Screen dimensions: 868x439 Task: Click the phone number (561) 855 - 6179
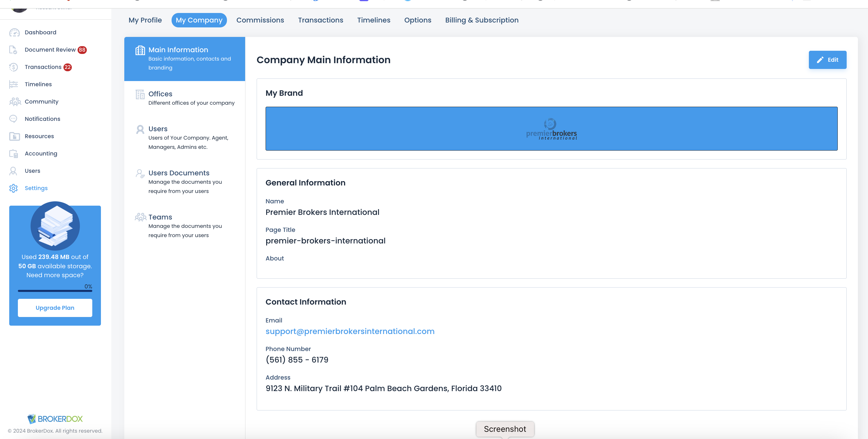coord(297,360)
